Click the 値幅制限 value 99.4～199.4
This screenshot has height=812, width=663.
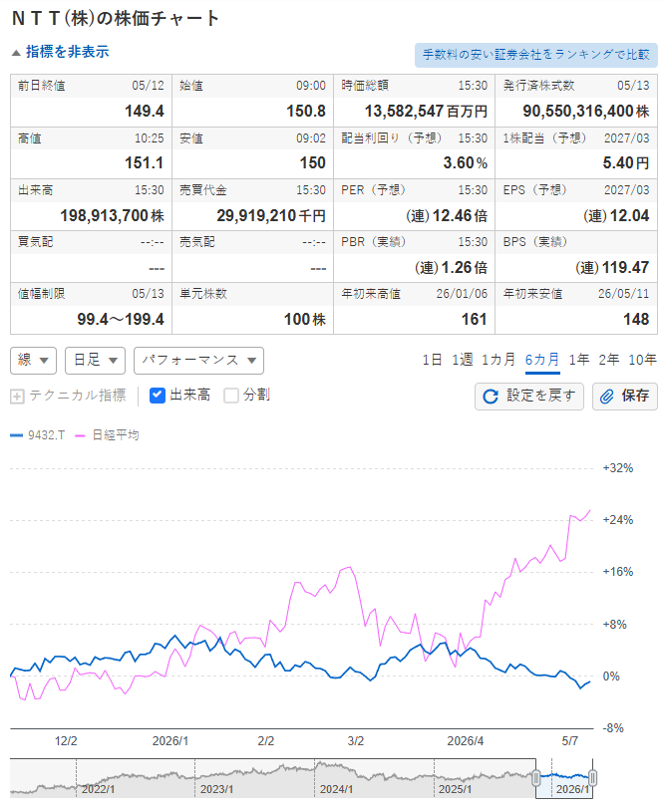121,320
